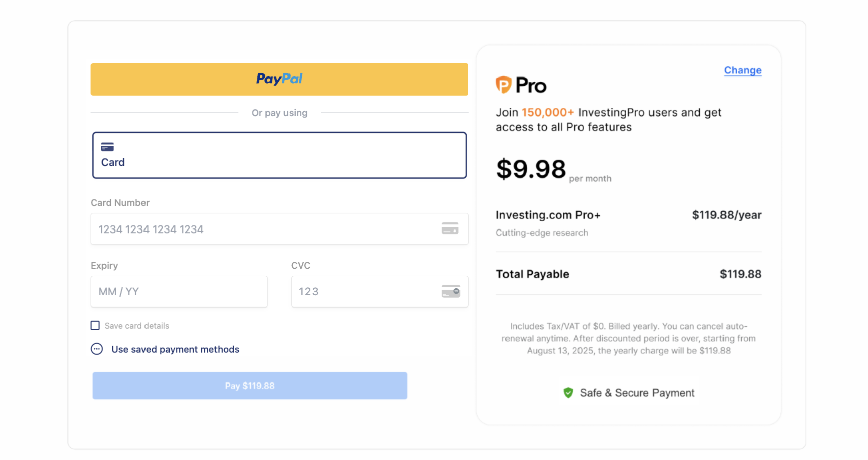Click the card icon inside Card Number field
The width and height of the screenshot is (868, 460).
pyautogui.click(x=450, y=228)
